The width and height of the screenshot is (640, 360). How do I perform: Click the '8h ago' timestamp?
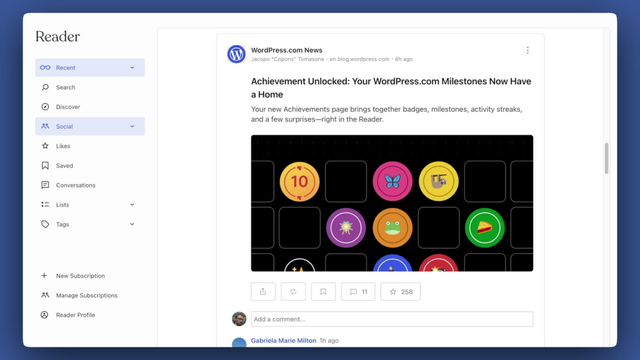(x=404, y=59)
